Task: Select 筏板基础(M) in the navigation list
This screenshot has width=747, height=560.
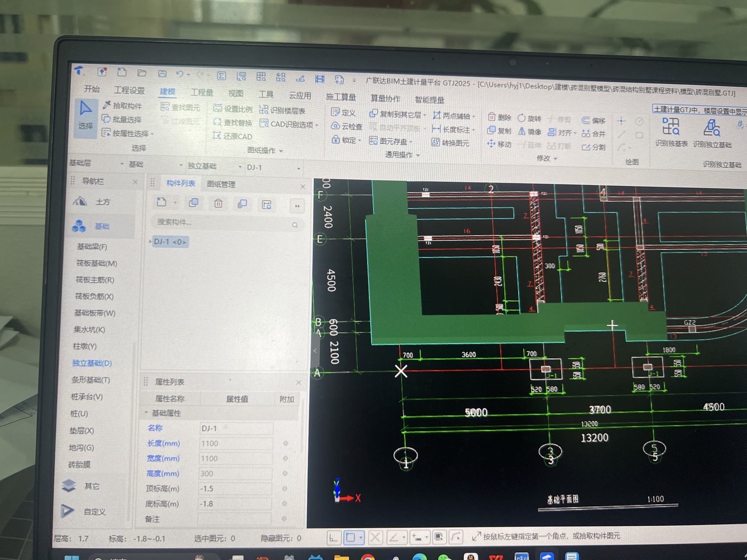Action: coord(96,263)
